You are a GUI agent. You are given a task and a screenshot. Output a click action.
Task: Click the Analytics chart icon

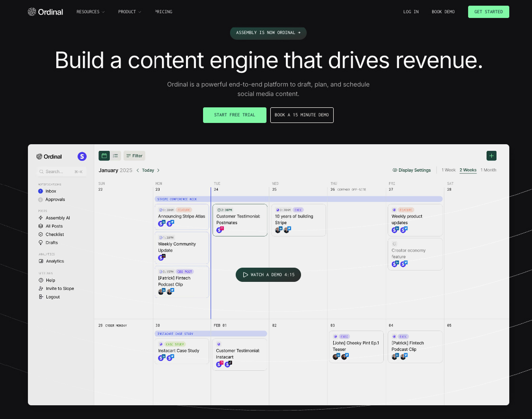click(x=41, y=261)
